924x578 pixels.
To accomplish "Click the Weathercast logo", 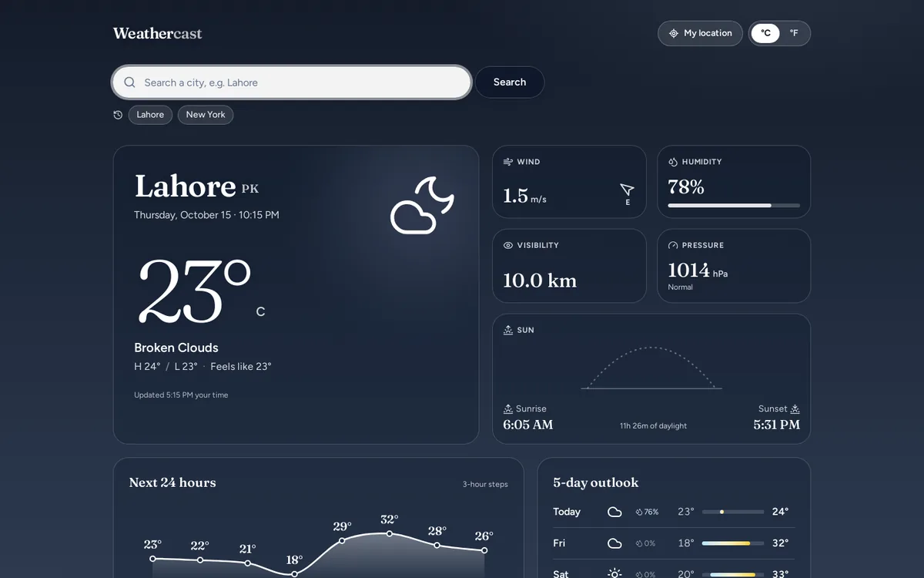I will [x=157, y=33].
